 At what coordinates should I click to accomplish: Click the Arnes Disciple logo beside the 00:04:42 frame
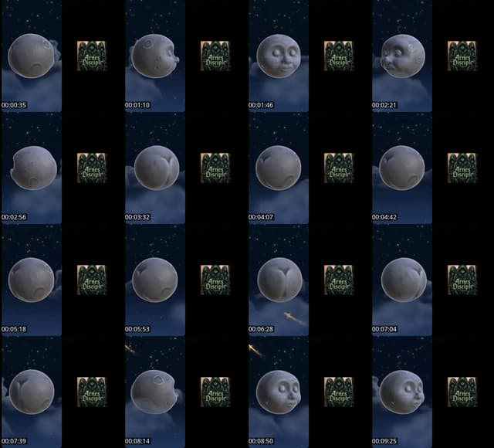(x=462, y=168)
